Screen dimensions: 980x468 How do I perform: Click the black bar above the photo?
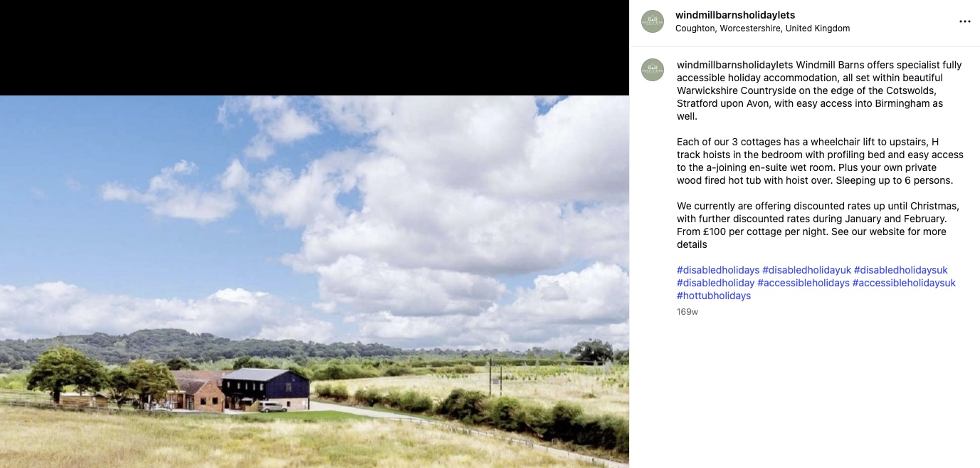315,48
